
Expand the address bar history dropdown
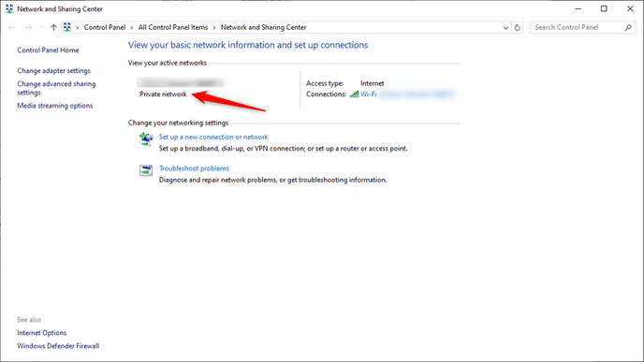click(505, 27)
